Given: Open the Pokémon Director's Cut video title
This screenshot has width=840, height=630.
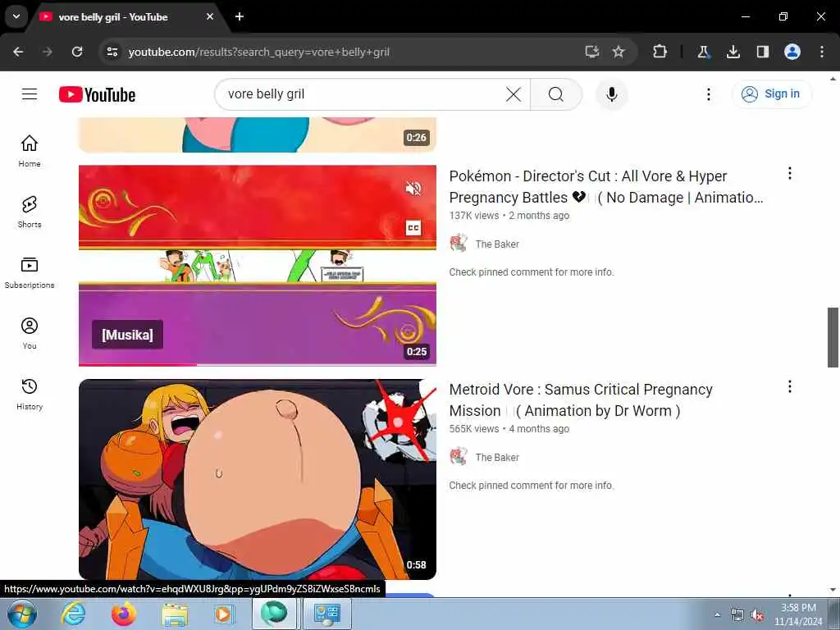Looking at the screenshot, I should pyautogui.click(x=606, y=187).
